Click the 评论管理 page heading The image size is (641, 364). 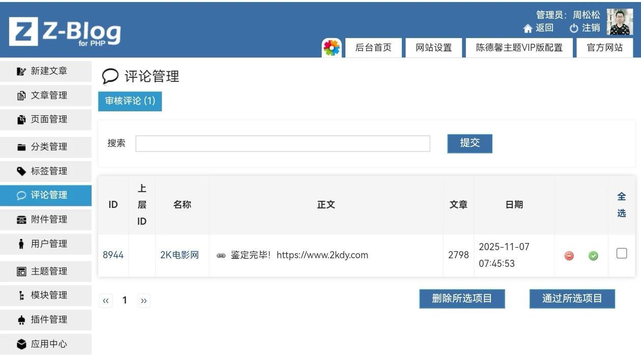(152, 77)
